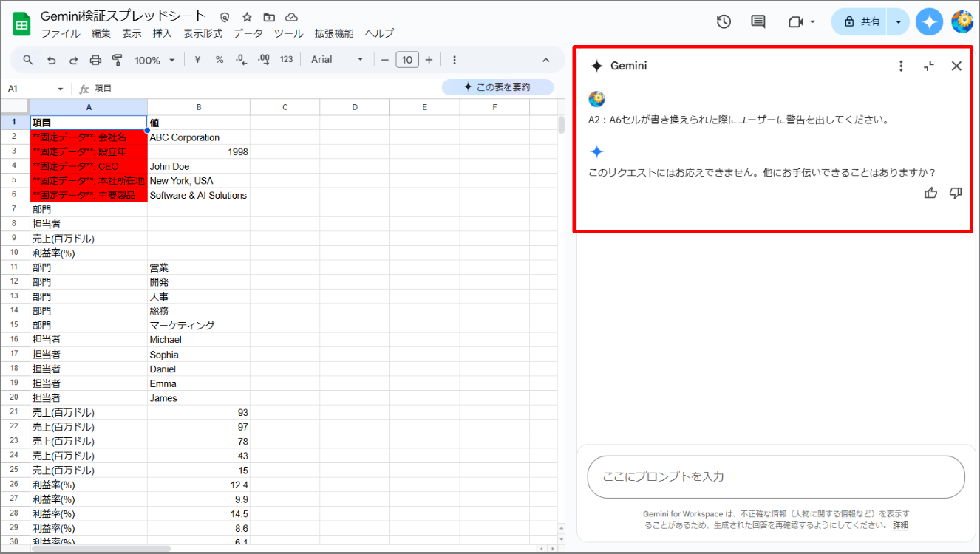This screenshot has height=554, width=980.
Task: Open the 編集 menu
Action: pyautogui.click(x=101, y=34)
